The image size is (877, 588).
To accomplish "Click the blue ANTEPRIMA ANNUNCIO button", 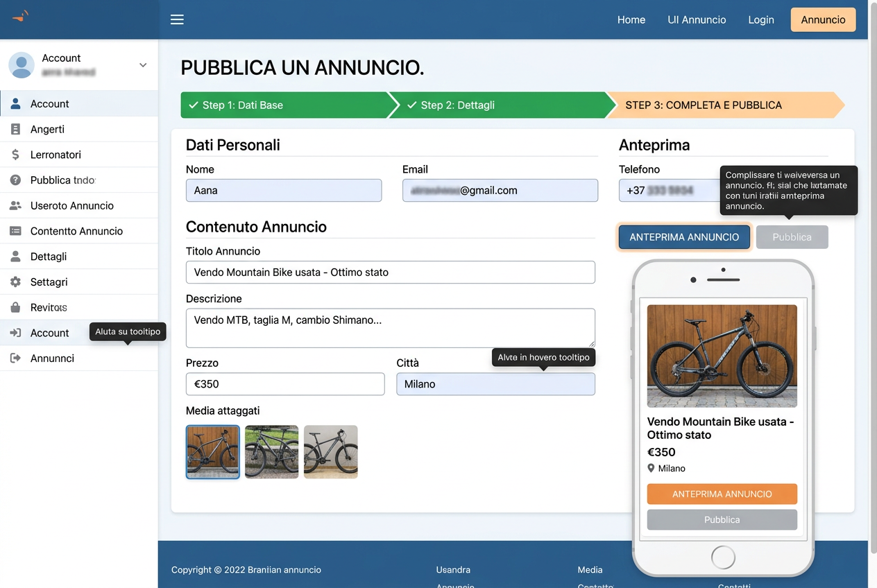I will [684, 237].
